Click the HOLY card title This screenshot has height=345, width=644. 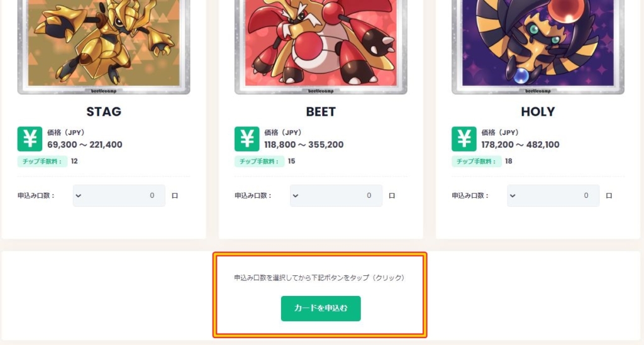click(x=538, y=112)
